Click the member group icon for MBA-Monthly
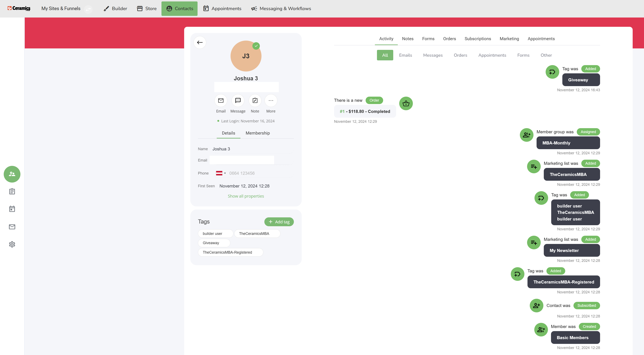Image resolution: width=644 pixels, height=355 pixels. [x=526, y=135]
